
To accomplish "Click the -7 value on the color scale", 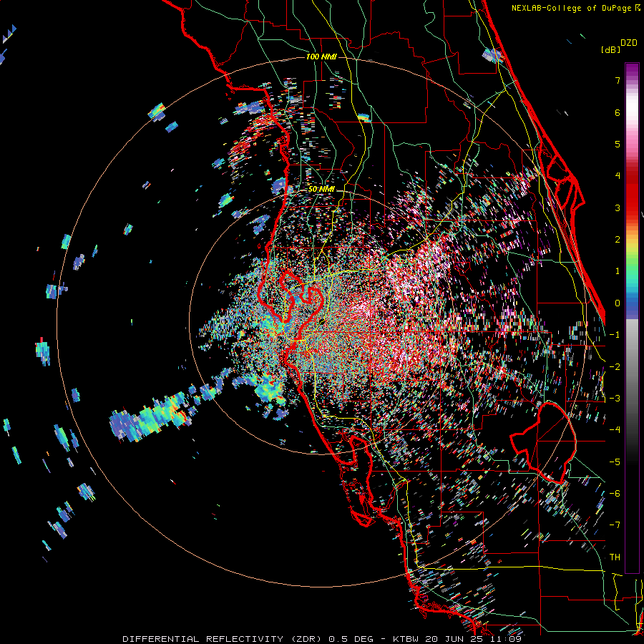I will (615, 525).
